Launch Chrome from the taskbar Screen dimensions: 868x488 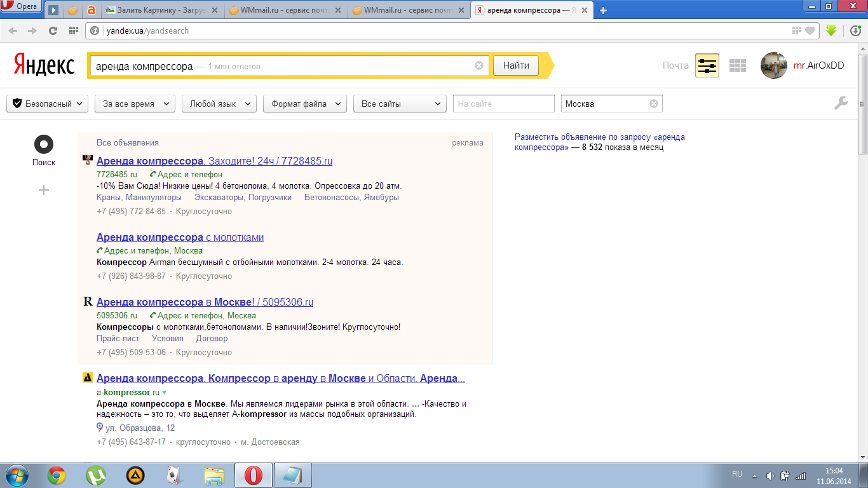(57, 475)
